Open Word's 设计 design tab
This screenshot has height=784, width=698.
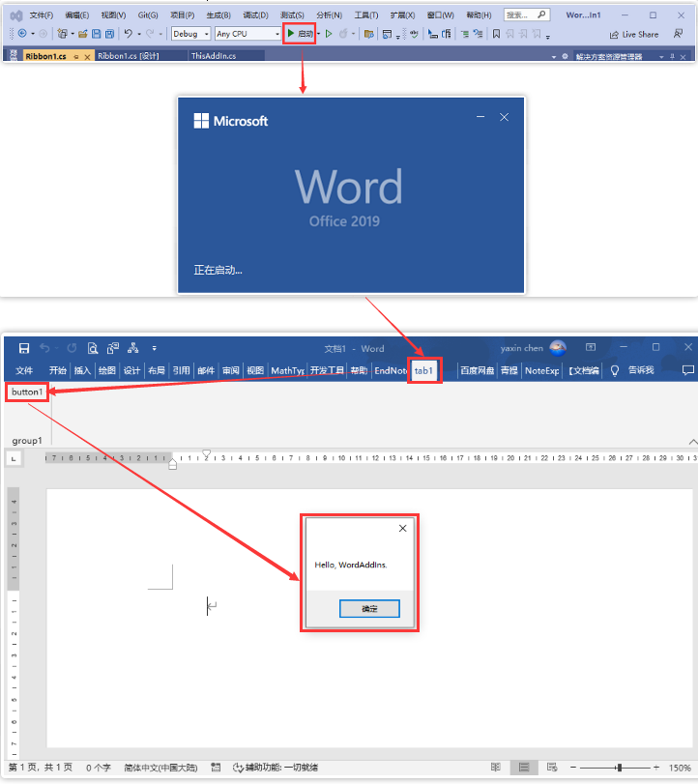(131, 370)
